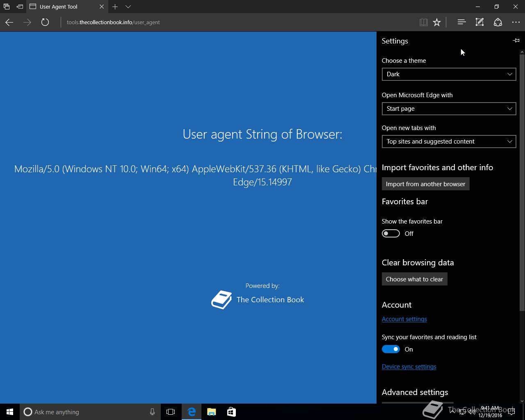
Task: Click Microsoft Edge taskbar icon
Action: [192, 412]
